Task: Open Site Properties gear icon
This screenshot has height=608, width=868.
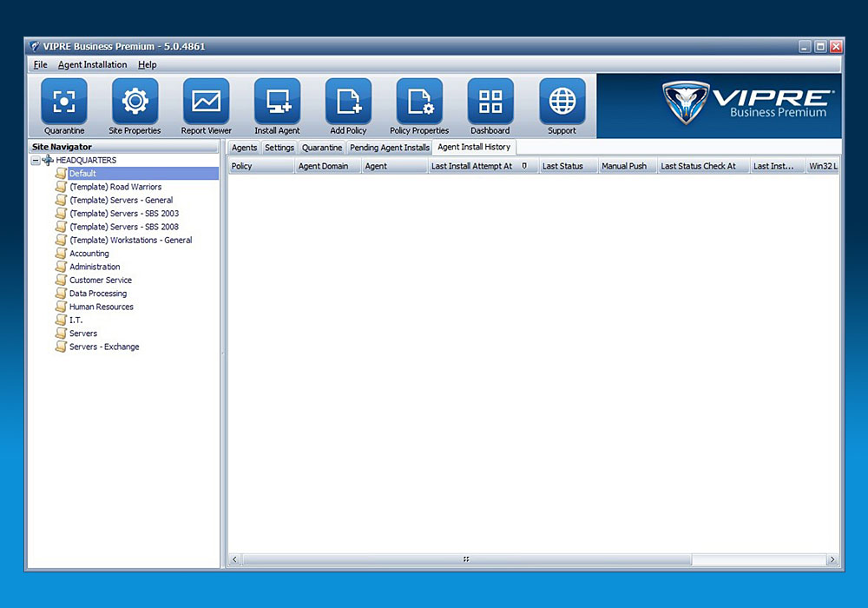Action: (135, 102)
